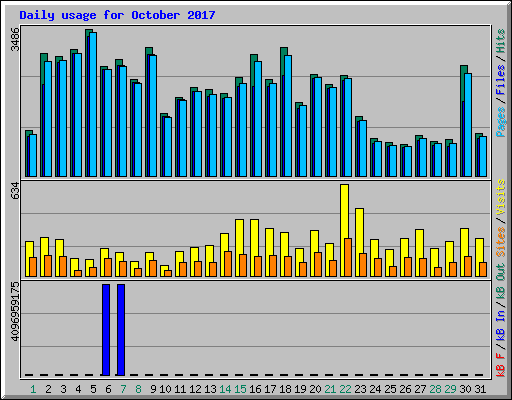Image resolution: width=512 pixels, height=400 pixels.
Task: Select day label 1 on the axis
Action: (33, 389)
